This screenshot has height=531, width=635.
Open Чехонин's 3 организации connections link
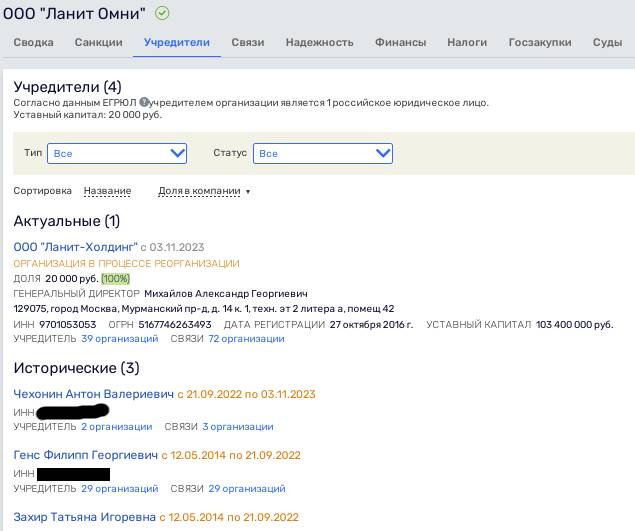coord(238,427)
